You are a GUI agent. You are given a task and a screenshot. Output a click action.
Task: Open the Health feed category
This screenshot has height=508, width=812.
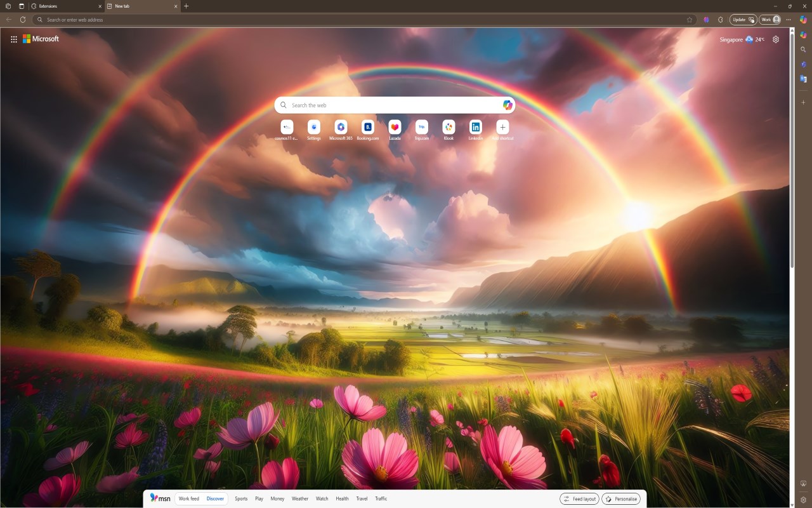tap(342, 498)
